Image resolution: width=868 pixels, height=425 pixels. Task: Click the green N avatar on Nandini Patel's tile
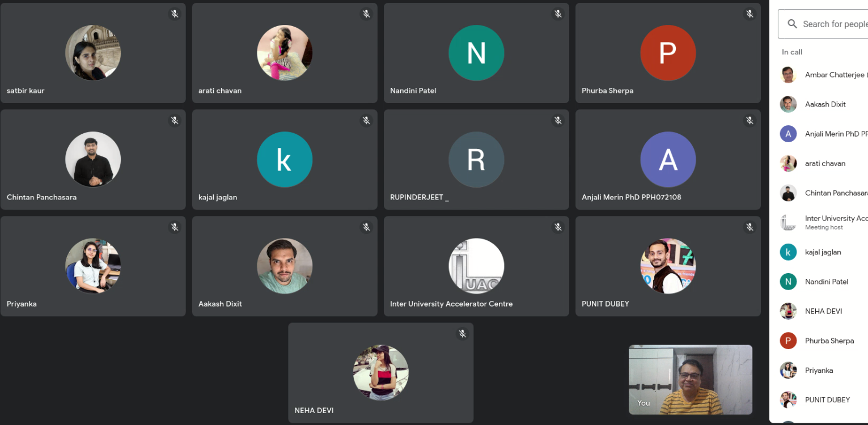click(x=476, y=53)
